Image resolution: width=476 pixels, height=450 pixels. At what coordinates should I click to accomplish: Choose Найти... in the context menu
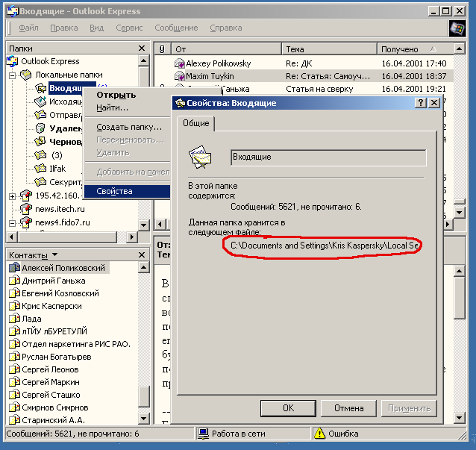pyautogui.click(x=112, y=107)
